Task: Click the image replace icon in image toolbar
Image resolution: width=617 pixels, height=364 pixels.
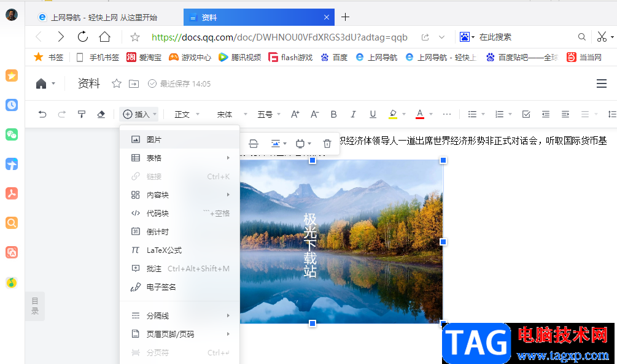Action: (254, 144)
